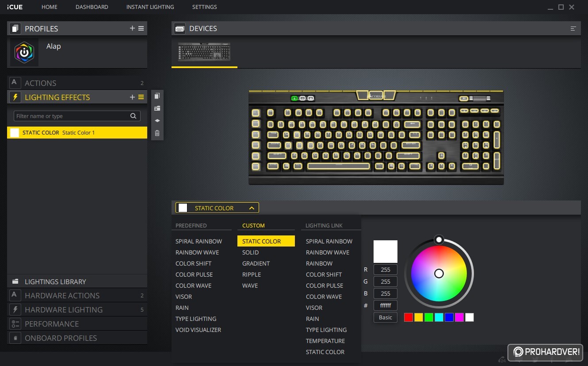
Task: Switch to INSTANT LIGHTING
Action: (x=150, y=7)
